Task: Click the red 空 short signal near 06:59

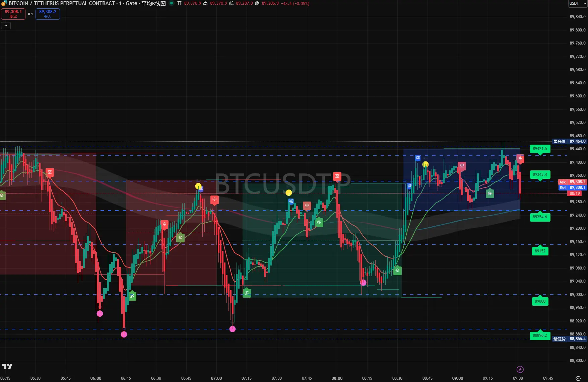Action: point(214,200)
